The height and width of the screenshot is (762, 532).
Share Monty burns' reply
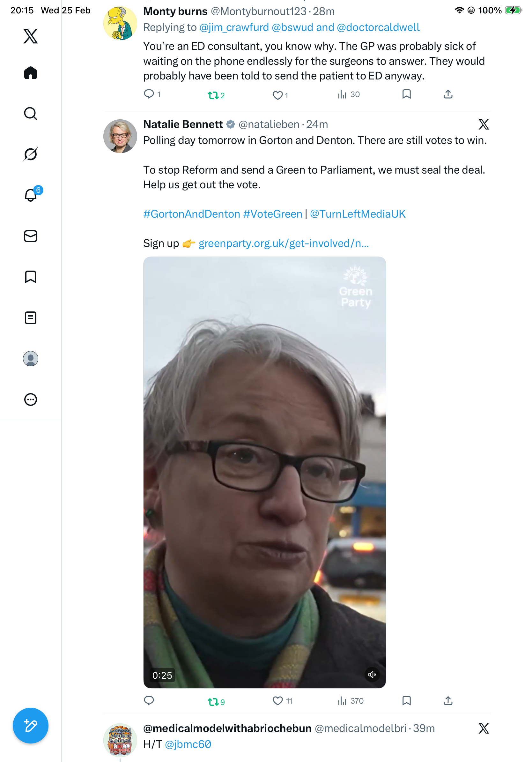448,94
